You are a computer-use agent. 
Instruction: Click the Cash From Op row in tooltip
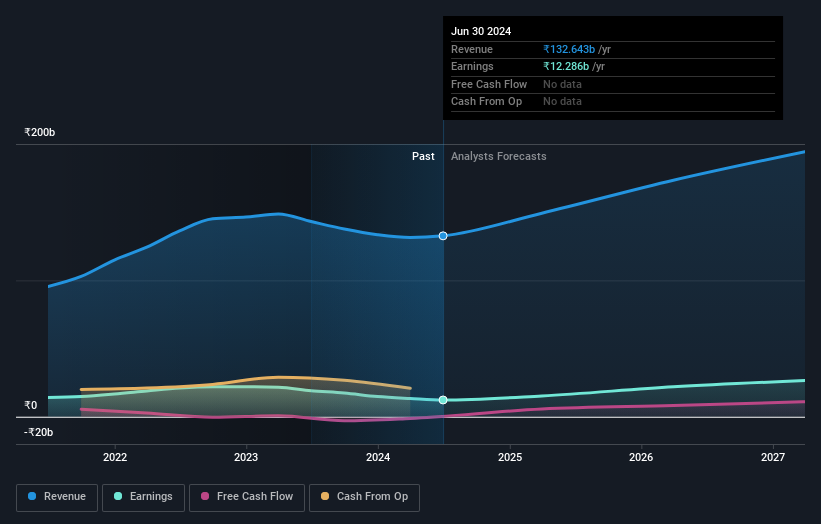pos(613,102)
